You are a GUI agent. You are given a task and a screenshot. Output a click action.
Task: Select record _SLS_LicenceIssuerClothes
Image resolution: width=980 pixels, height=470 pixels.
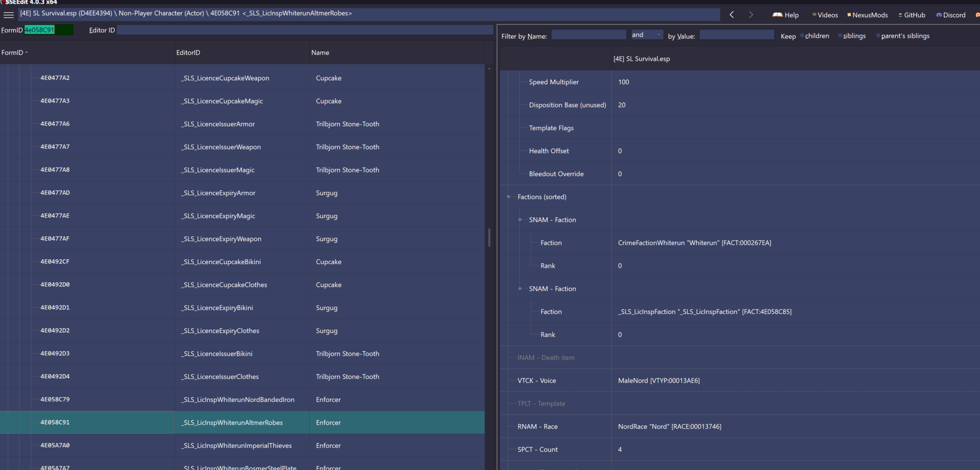[242, 377]
